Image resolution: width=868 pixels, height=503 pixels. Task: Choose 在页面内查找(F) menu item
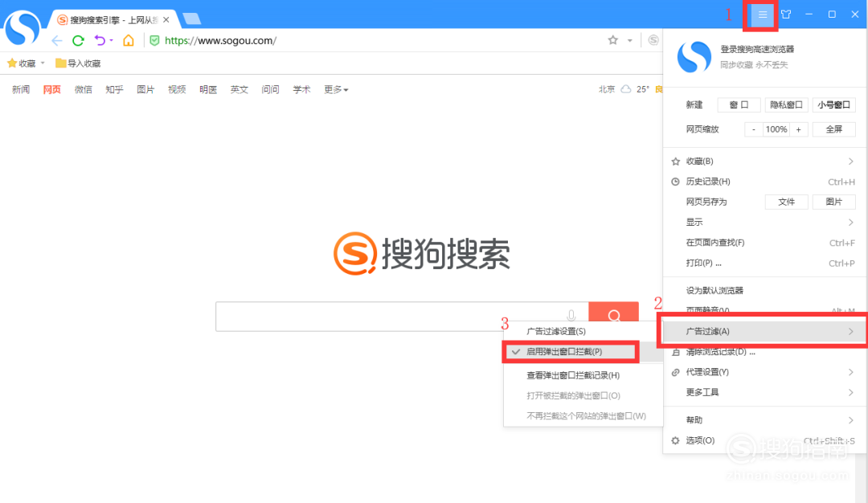[764, 243]
